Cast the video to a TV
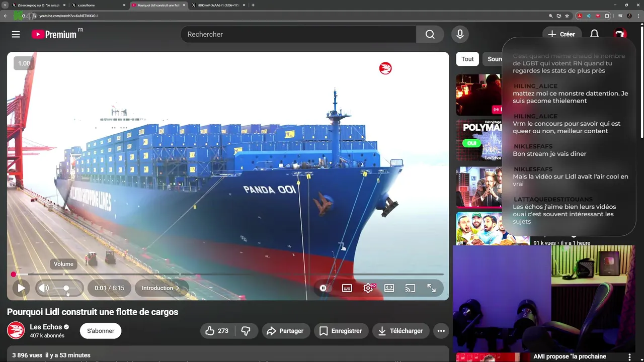 [411, 288]
